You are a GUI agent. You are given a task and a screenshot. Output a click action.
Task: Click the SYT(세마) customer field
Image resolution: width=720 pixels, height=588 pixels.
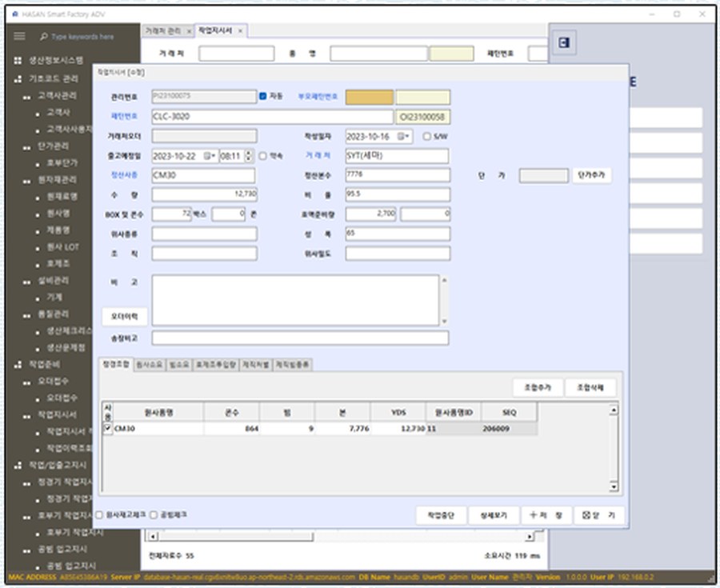(x=397, y=156)
